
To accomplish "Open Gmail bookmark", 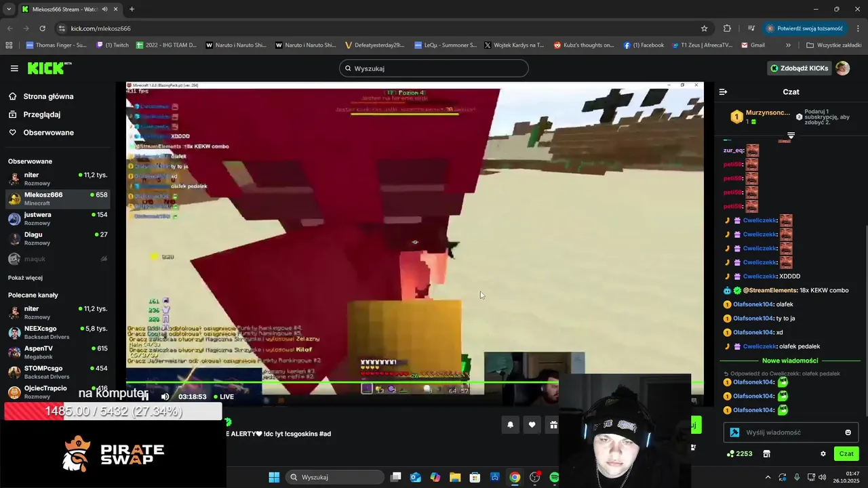I will (753, 45).
